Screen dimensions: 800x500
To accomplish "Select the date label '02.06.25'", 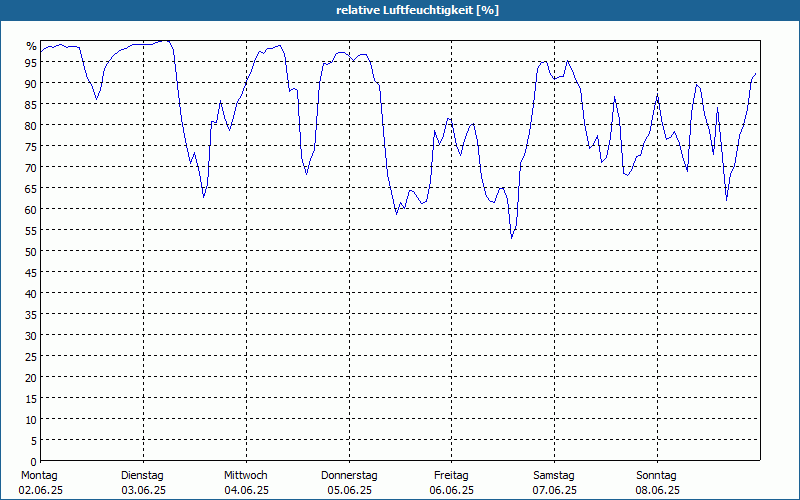I will [x=40, y=490].
